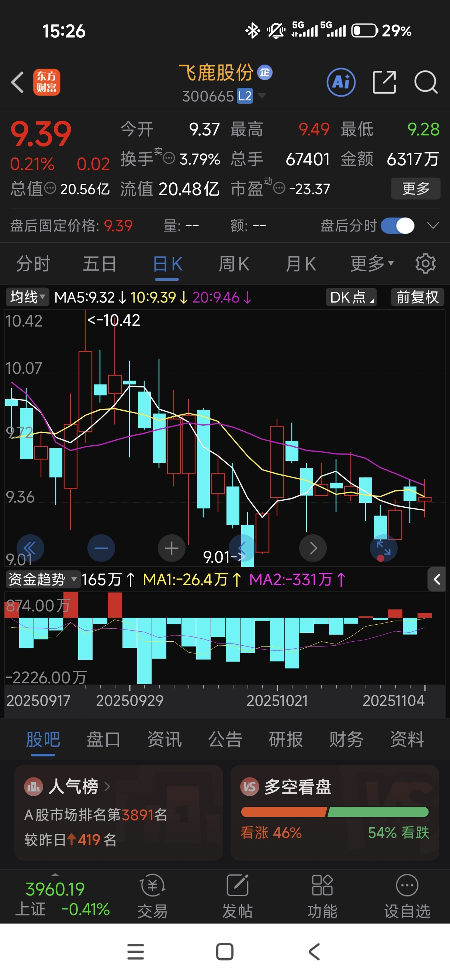Move chart left with arrow button
Viewport: 450px width, 980px height.
tap(242, 548)
